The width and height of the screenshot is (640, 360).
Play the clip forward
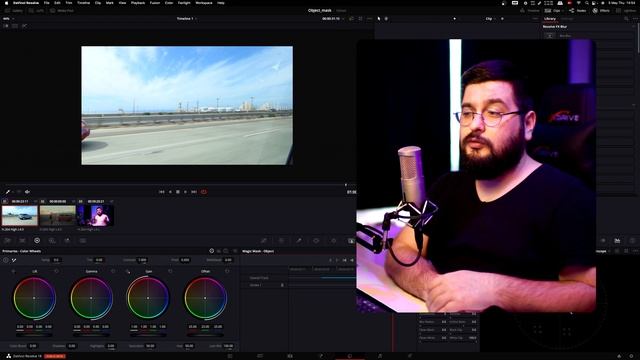185,192
